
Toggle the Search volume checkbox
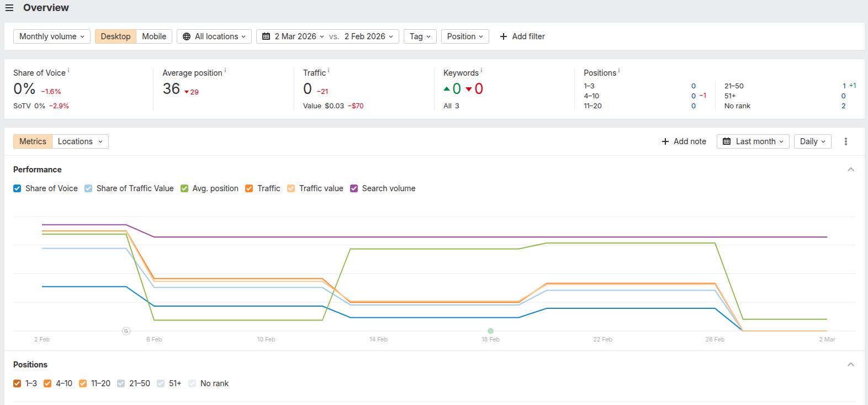tap(354, 188)
